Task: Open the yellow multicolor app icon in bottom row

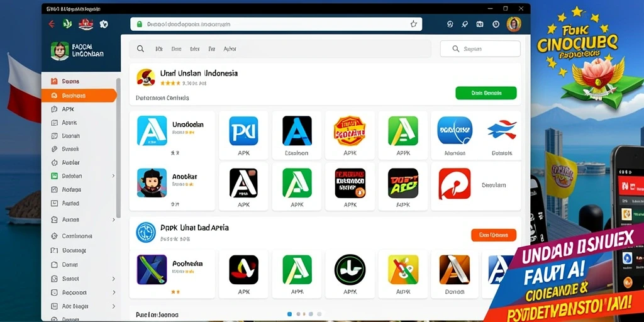Action: [403, 270]
